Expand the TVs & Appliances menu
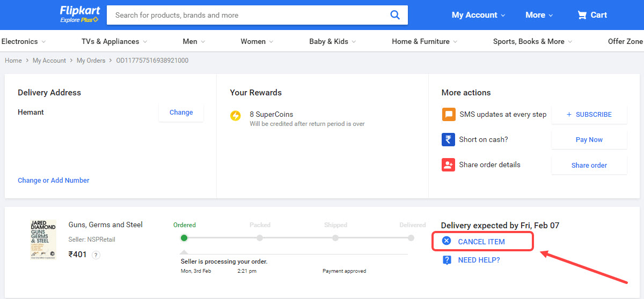644x299 pixels. [x=114, y=41]
